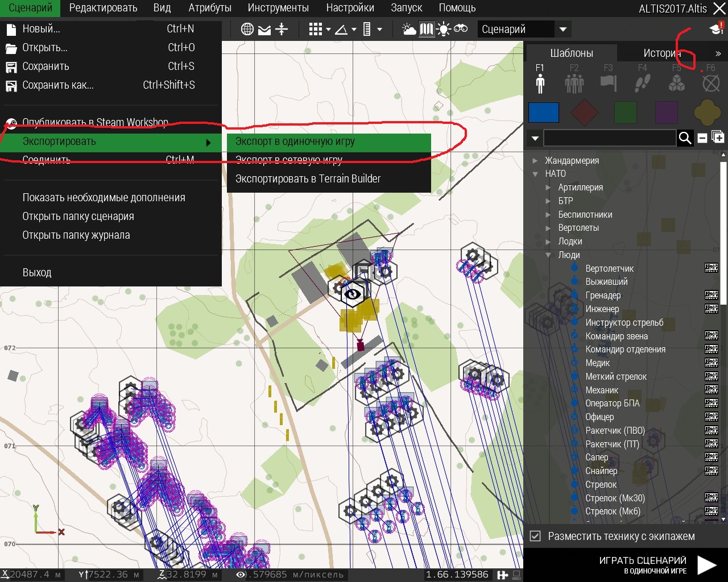Choose 'Экспортировать в Terrain Builder' menu item
This screenshot has height=582, width=728.
click(308, 179)
